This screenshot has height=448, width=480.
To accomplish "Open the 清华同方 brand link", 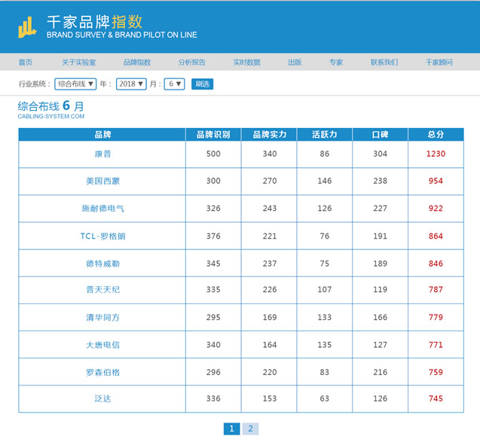I will [102, 318].
